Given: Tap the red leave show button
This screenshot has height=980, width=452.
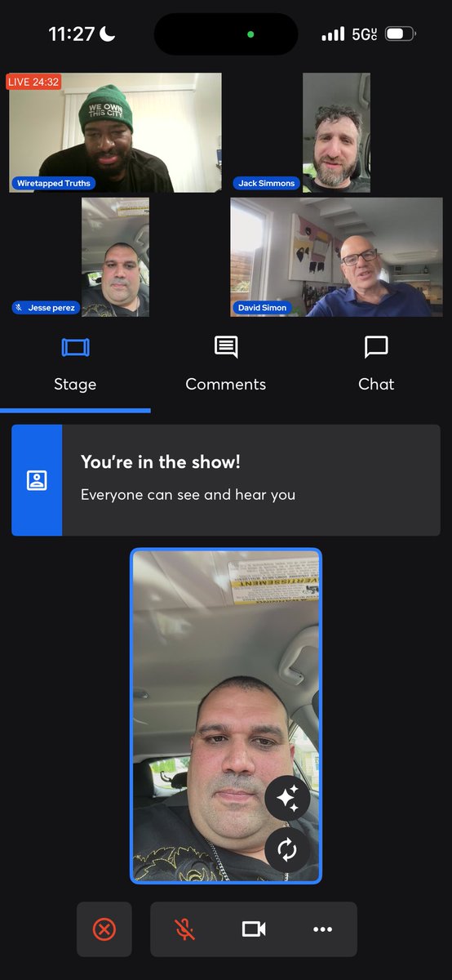Looking at the screenshot, I should pos(104,929).
